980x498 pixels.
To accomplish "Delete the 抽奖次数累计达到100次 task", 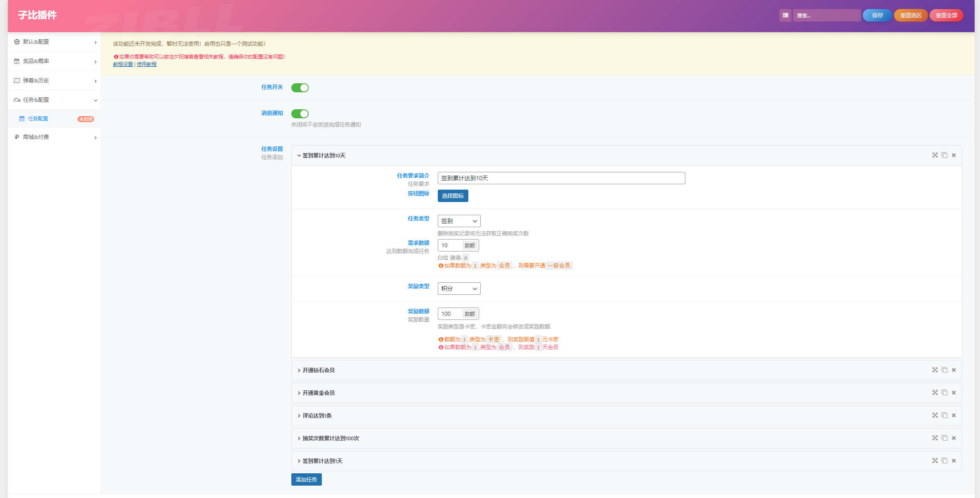I will pos(954,438).
